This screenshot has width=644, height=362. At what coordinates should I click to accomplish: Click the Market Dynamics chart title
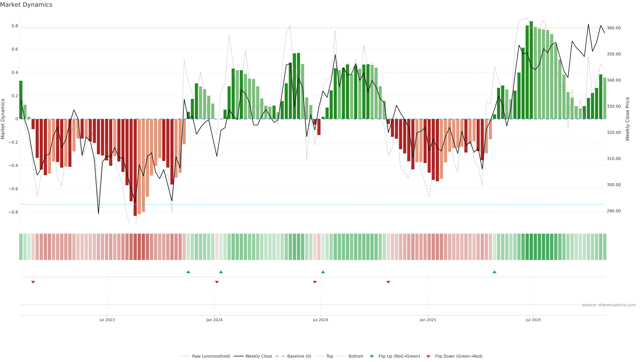tap(26, 5)
